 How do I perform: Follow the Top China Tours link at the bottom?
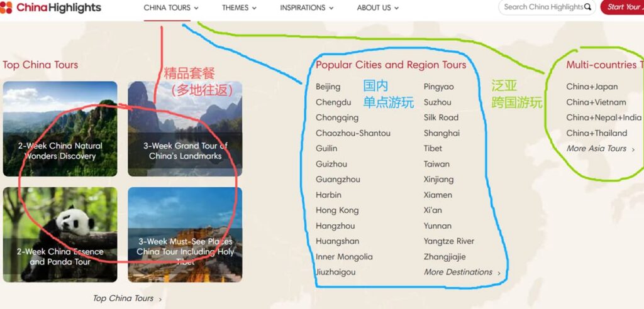[x=123, y=298]
